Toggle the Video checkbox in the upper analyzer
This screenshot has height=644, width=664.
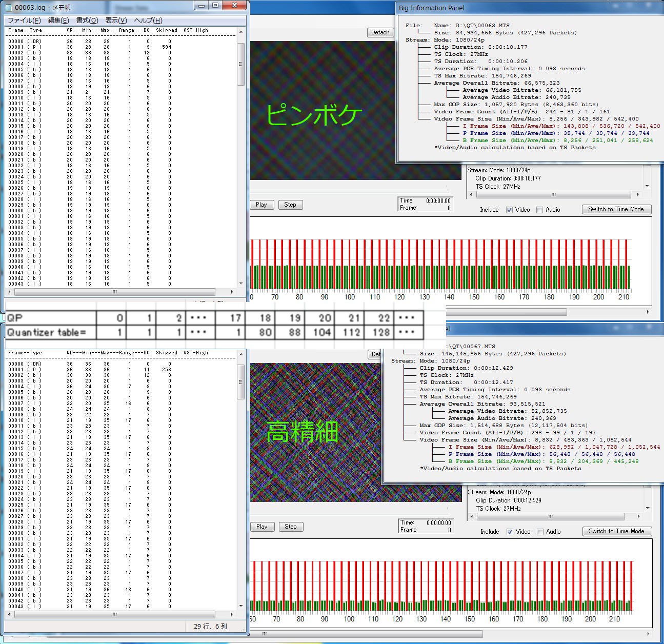tap(509, 210)
